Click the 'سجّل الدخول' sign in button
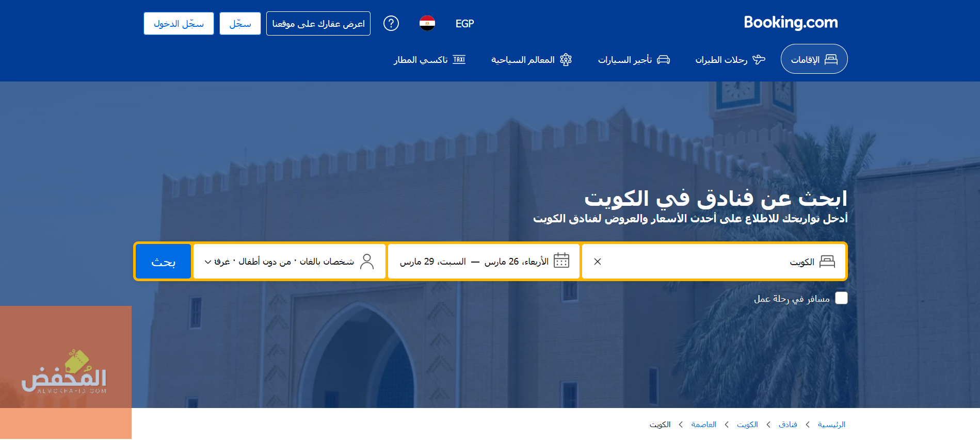 (x=179, y=24)
